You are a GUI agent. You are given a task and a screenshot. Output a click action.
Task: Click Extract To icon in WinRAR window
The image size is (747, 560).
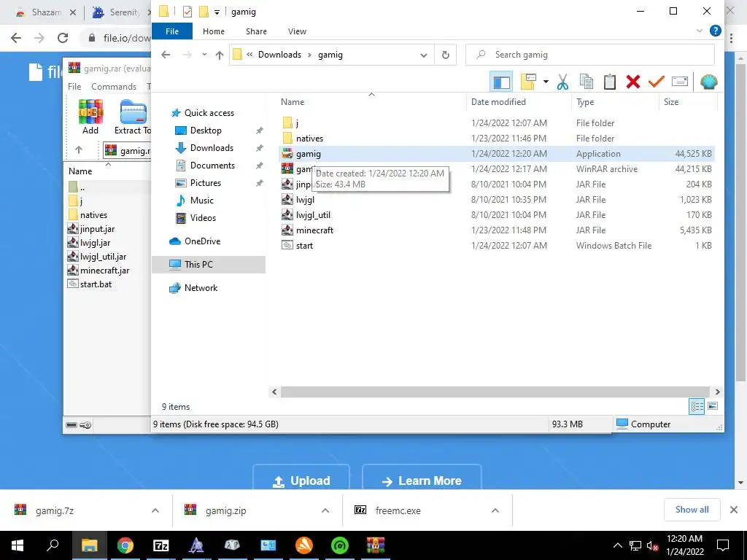pyautogui.click(x=133, y=117)
